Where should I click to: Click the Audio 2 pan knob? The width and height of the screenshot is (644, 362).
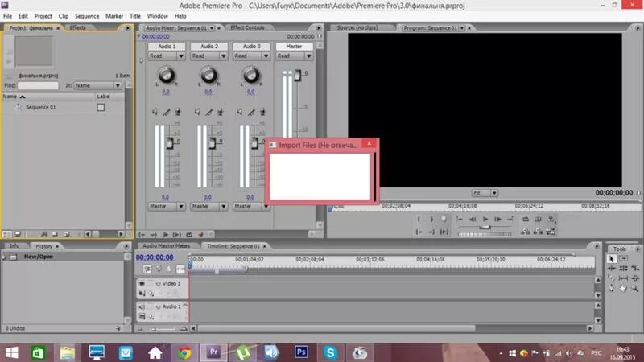click(208, 75)
